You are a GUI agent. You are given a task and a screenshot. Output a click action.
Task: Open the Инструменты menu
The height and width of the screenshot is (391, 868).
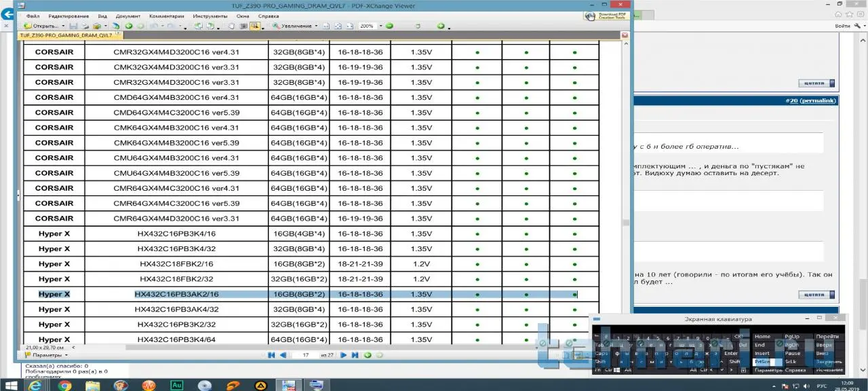[210, 16]
